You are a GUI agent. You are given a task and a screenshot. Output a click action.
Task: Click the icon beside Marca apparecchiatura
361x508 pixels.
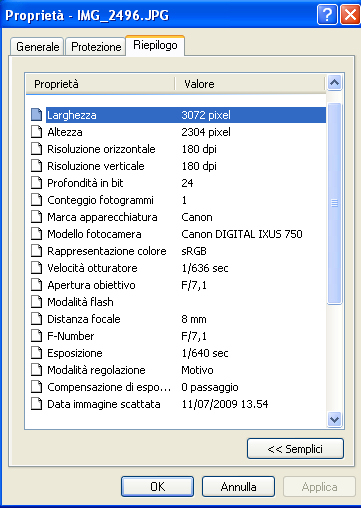point(37,217)
